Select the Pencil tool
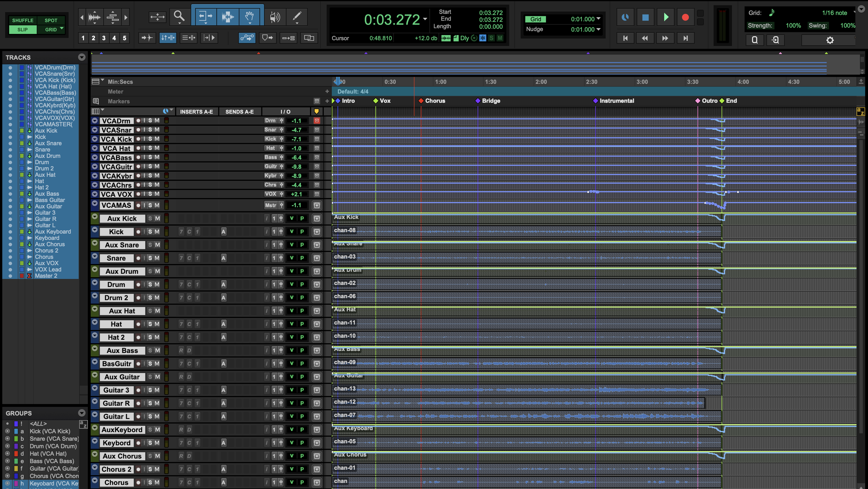This screenshot has height=489, width=868. pyautogui.click(x=297, y=16)
